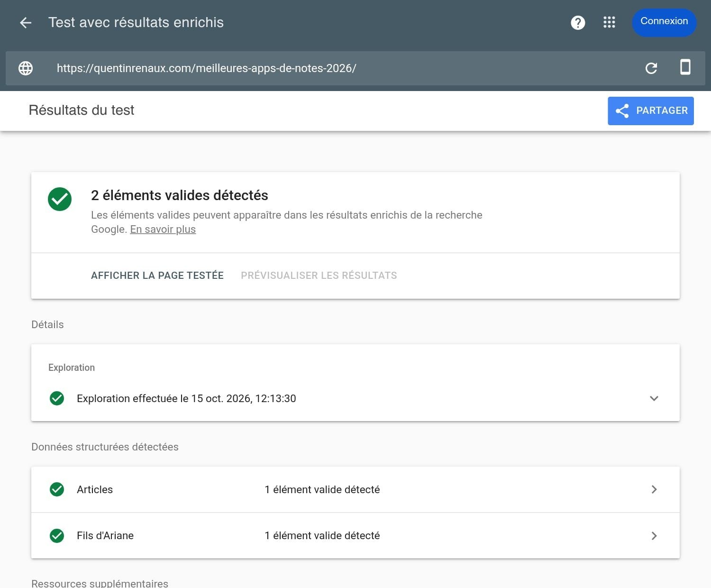Show AFFICHER LA PAGE TESTÉE
This screenshot has height=588, width=711.
(x=157, y=276)
